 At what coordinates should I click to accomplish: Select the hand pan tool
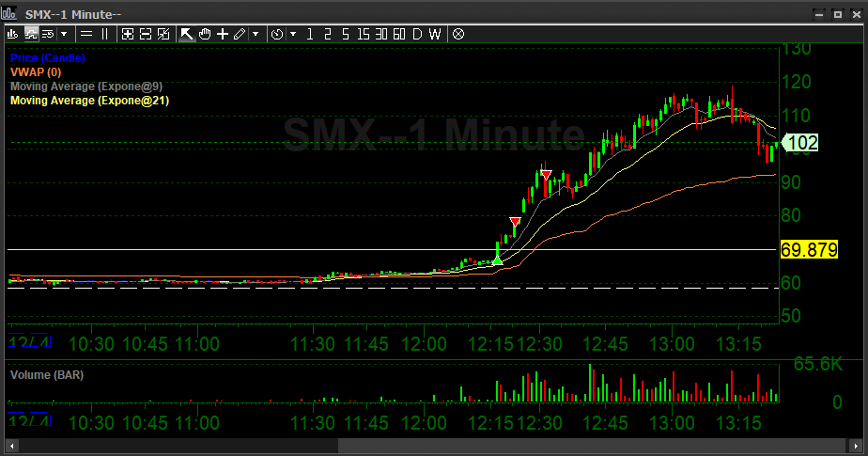click(205, 35)
